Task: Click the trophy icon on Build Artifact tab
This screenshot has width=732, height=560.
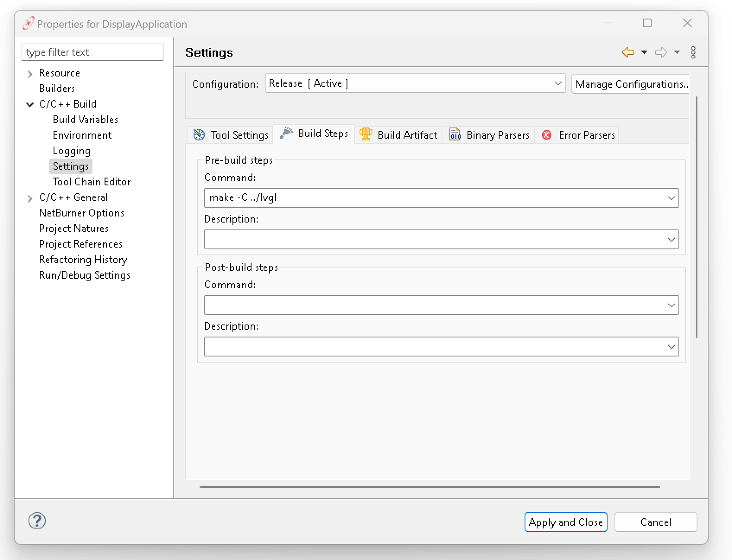Action: point(366,134)
